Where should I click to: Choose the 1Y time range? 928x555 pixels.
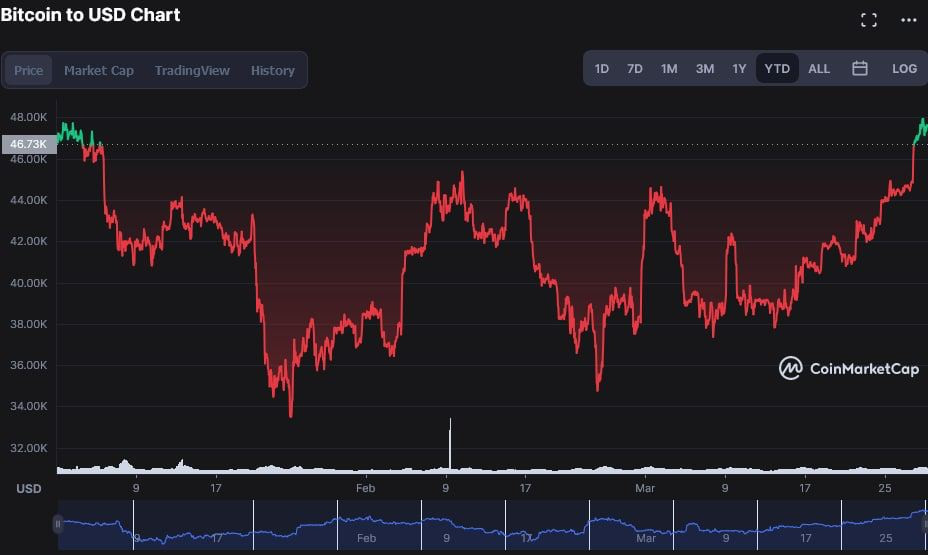click(739, 69)
